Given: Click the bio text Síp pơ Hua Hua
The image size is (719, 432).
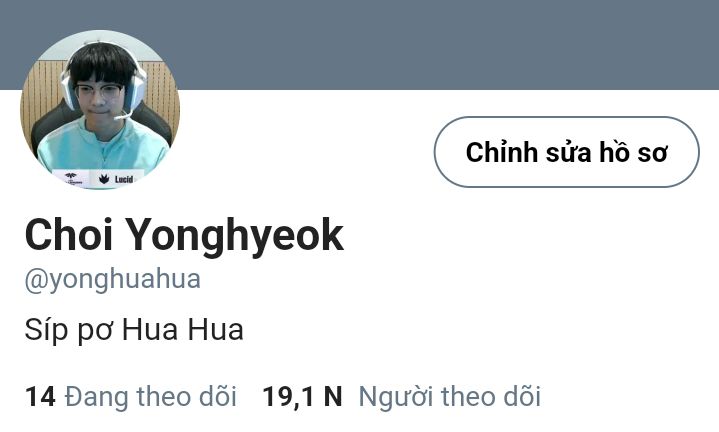Looking at the screenshot, I should (x=134, y=330).
